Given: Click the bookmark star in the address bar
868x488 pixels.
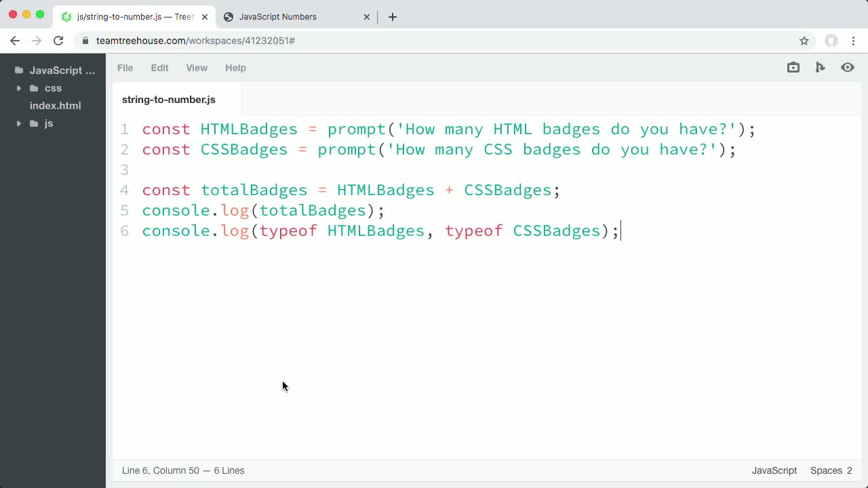Looking at the screenshot, I should 804,41.
